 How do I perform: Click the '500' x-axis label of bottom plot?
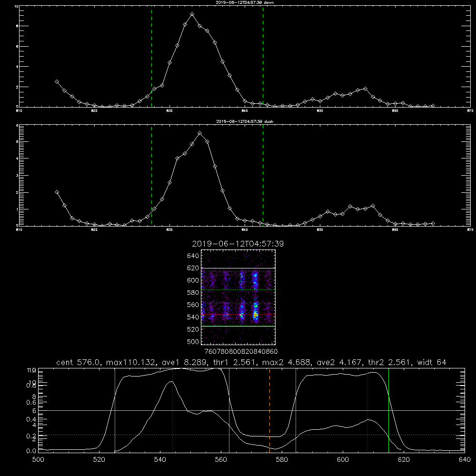(38, 460)
